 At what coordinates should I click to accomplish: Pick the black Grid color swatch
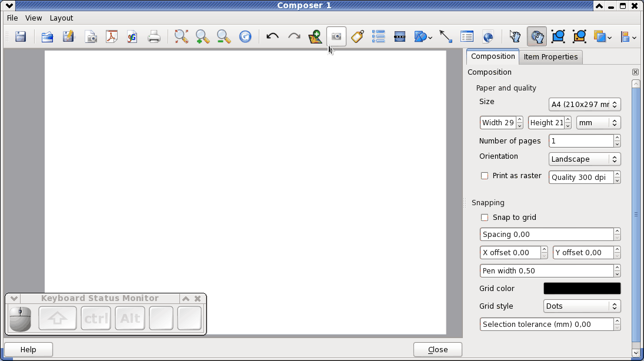click(582, 288)
